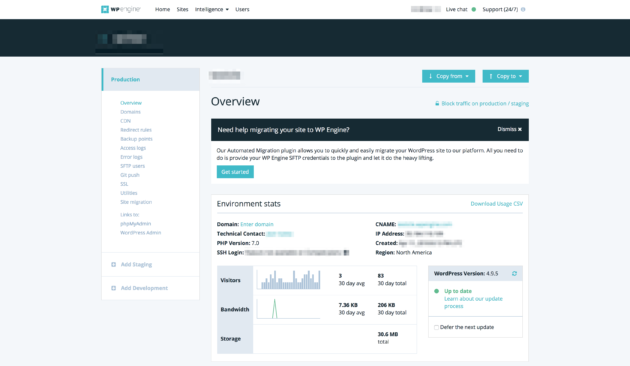Image resolution: width=630 pixels, height=366 pixels.
Task: Click the Support info icon
Action: point(523,9)
